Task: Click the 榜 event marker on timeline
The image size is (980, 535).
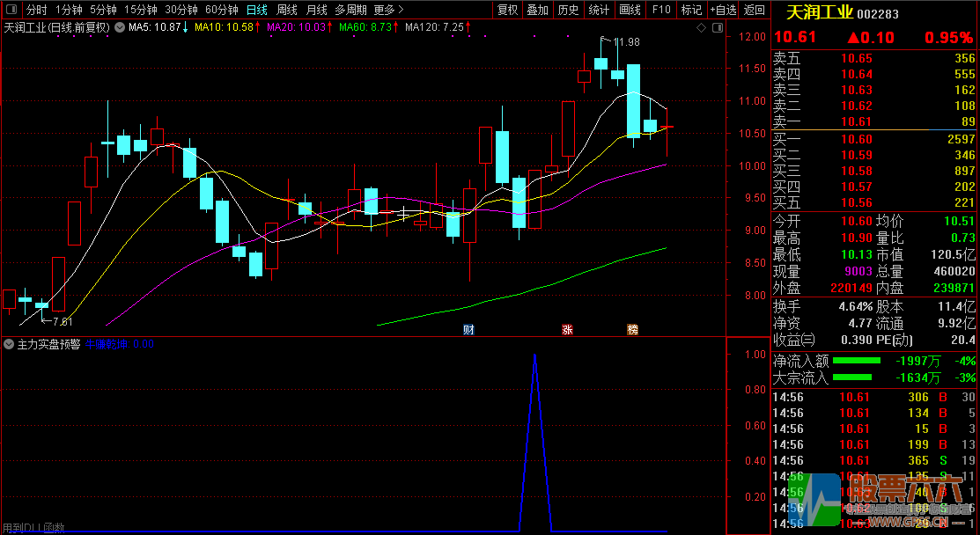Action: 632,330
